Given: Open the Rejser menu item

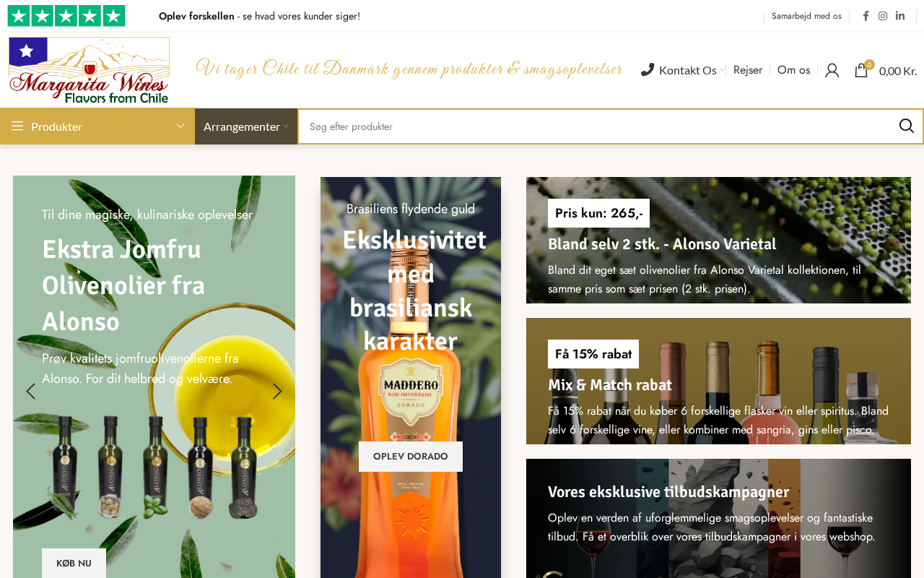Looking at the screenshot, I should click(748, 70).
